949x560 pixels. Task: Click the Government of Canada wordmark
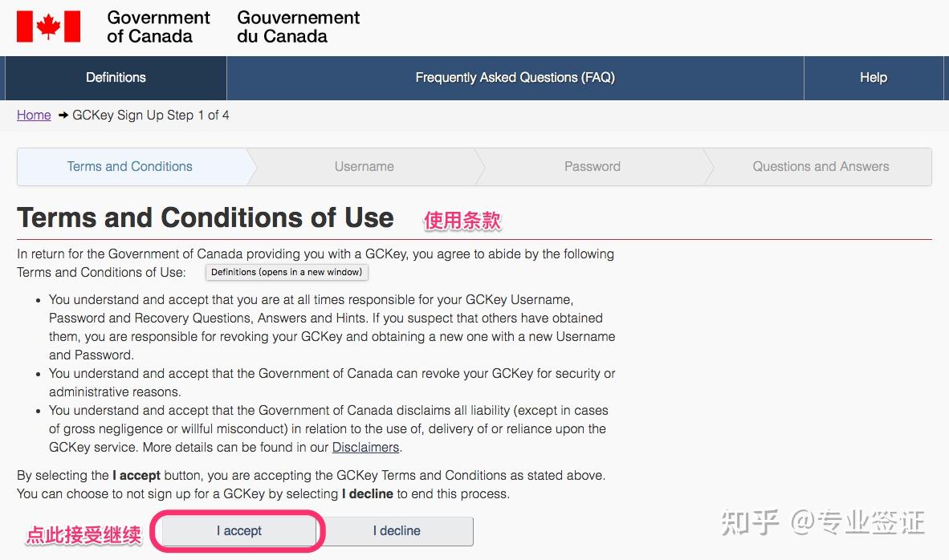click(x=157, y=27)
